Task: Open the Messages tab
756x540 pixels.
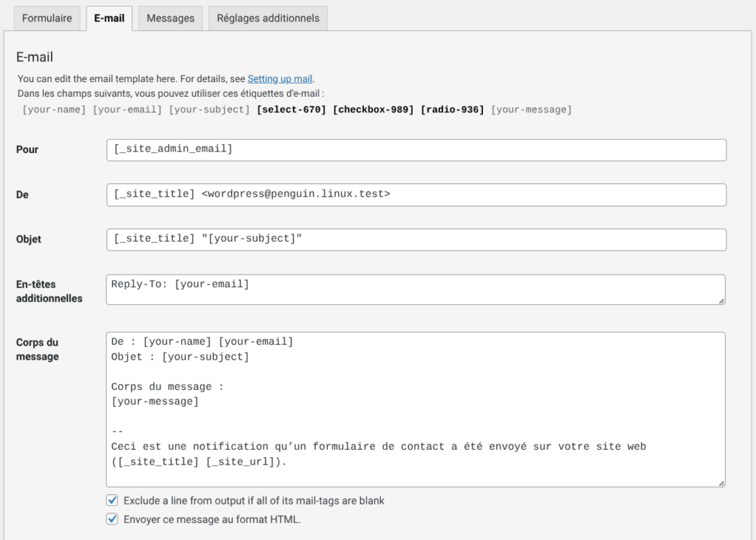Action: [171, 18]
